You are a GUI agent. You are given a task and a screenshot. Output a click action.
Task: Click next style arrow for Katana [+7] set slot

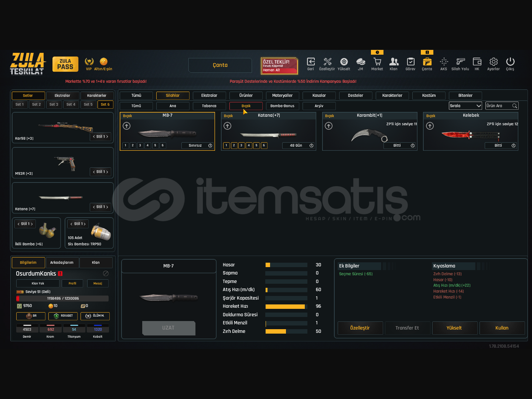[x=107, y=207]
